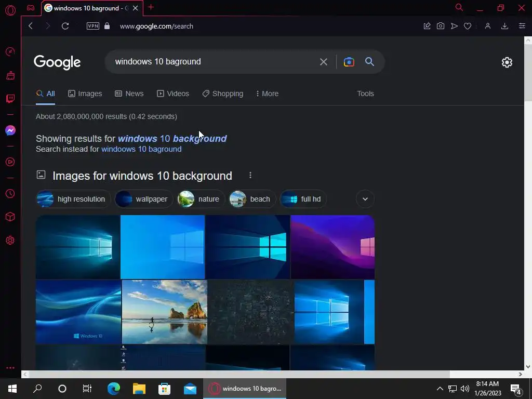This screenshot has width=532, height=399.
Task: Open the Windows Start menu
Action: [12, 389]
